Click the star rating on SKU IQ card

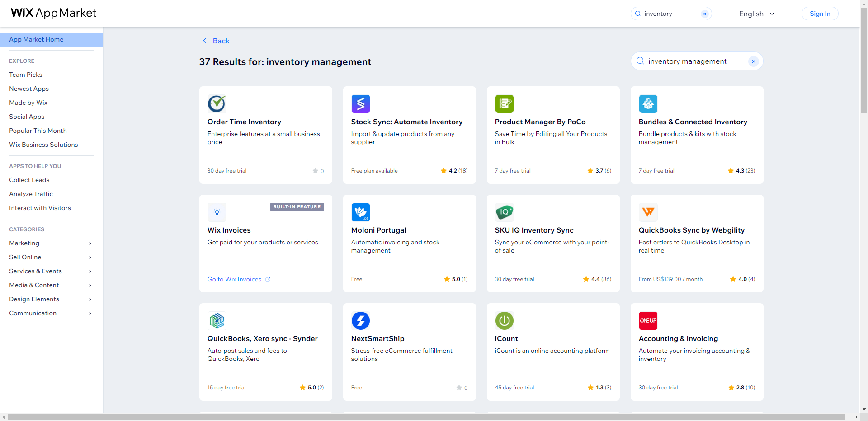coord(597,279)
